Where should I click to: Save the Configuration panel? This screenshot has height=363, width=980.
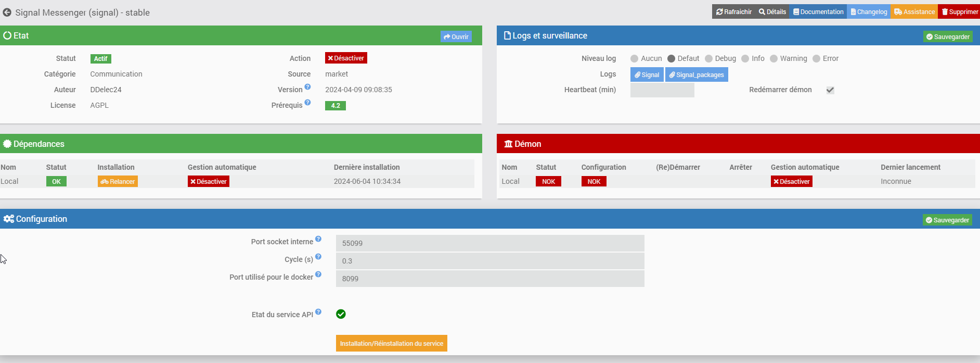coord(947,220)
